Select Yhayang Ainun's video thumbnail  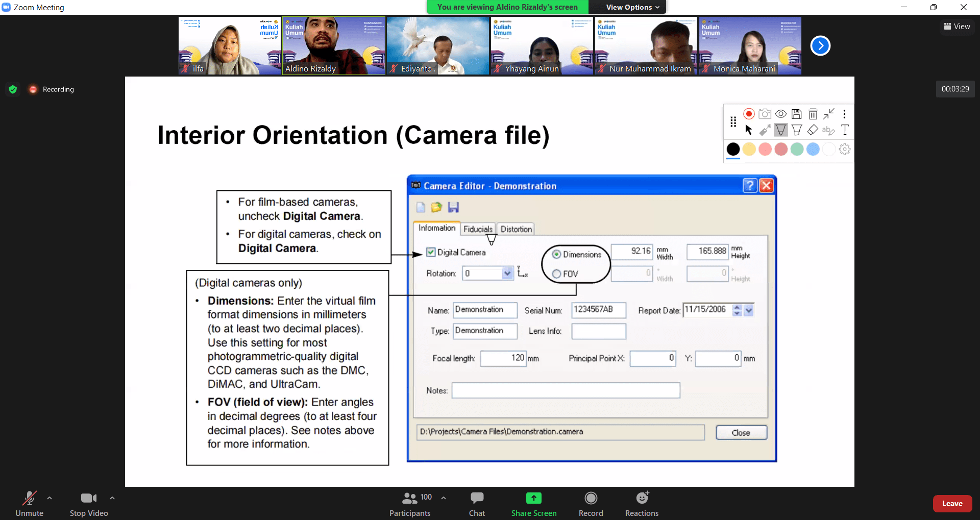click(x=542, y=46)
